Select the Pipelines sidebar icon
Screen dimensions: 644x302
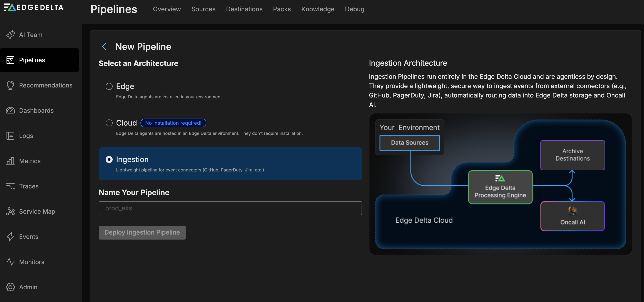10,60
